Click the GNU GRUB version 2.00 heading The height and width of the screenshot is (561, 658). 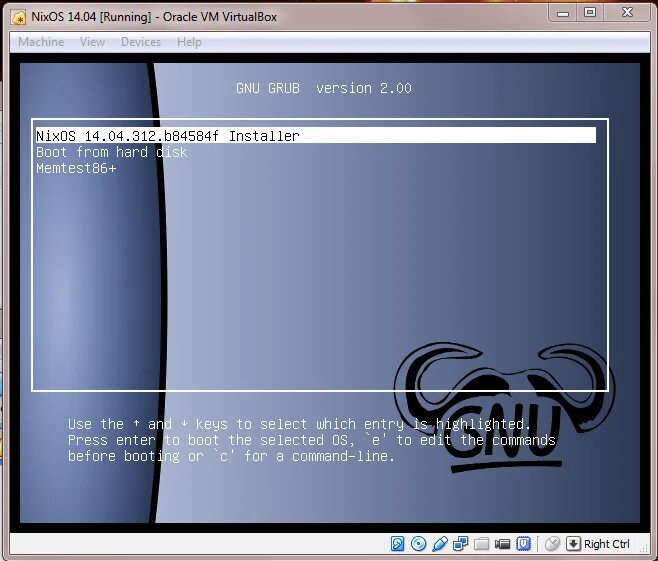click(x=324, y=88)
